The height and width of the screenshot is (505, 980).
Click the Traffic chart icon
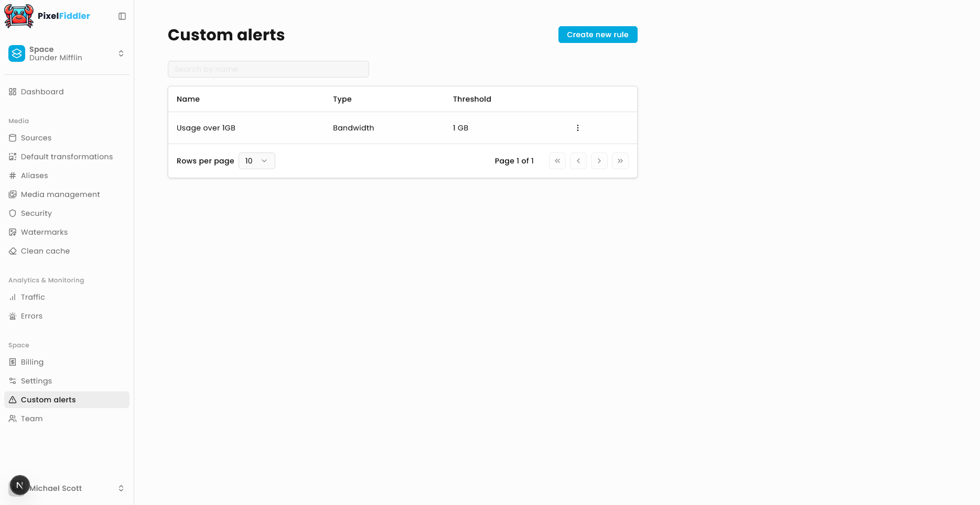tap(13, 297)
